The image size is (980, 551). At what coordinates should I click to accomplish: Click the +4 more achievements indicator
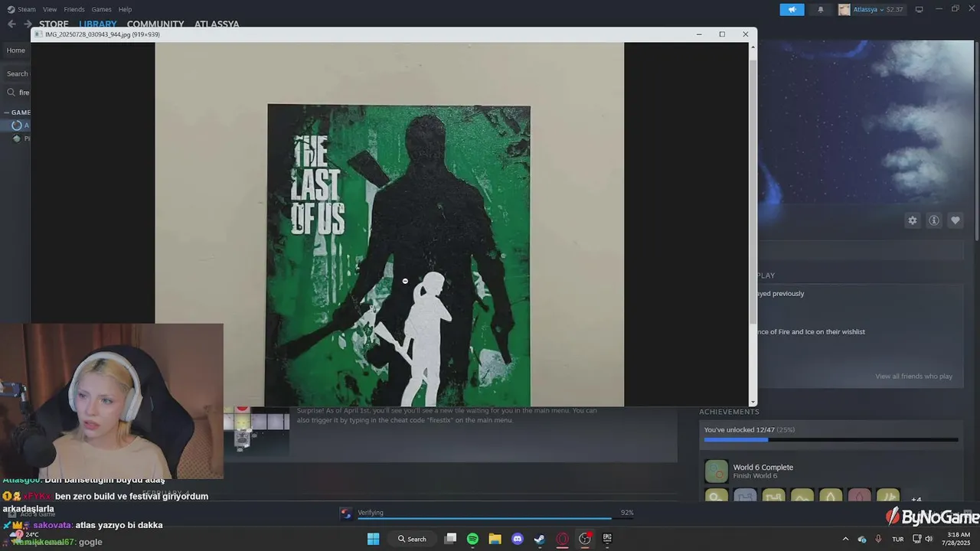tap(916, 500)
